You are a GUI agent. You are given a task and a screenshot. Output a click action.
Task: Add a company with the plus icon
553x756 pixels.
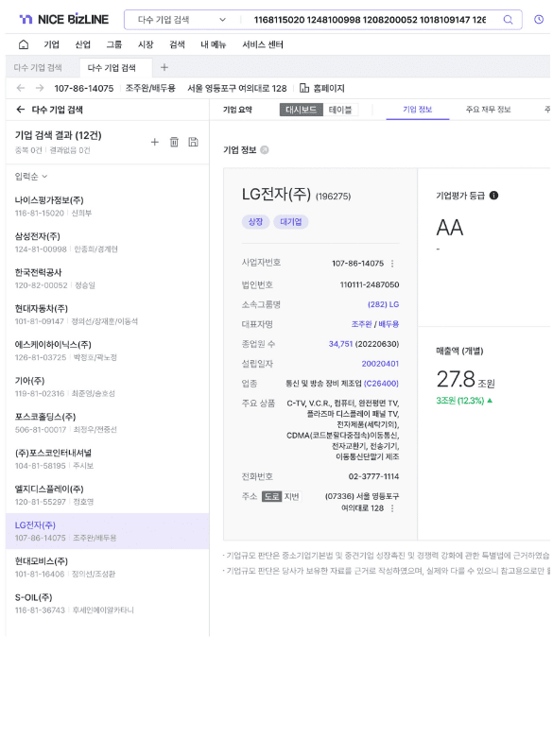point(154,142)
